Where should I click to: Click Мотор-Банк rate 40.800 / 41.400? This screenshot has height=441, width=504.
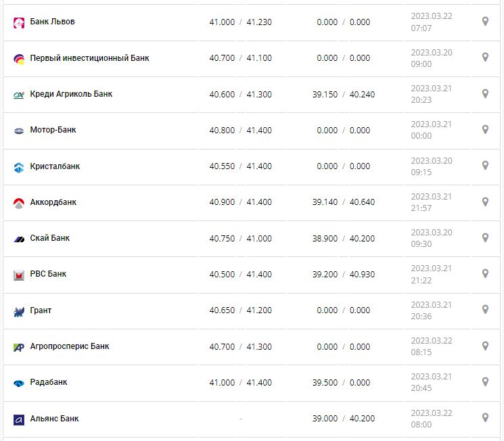[240, 130]
